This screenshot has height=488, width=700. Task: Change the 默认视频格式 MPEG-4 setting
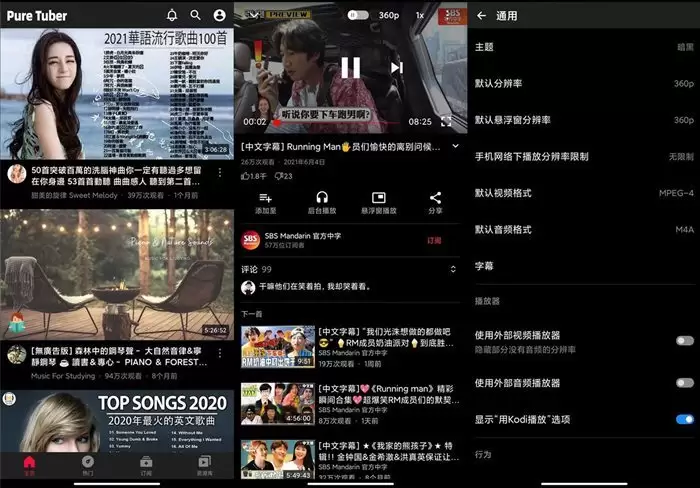(x=584, y=193)
